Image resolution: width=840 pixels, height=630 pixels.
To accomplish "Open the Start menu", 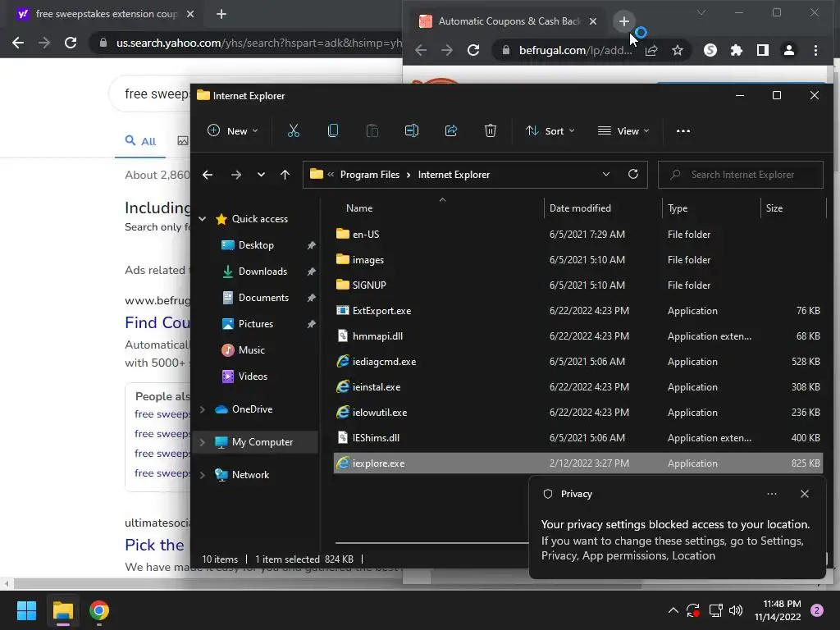I will pos(26,610).
